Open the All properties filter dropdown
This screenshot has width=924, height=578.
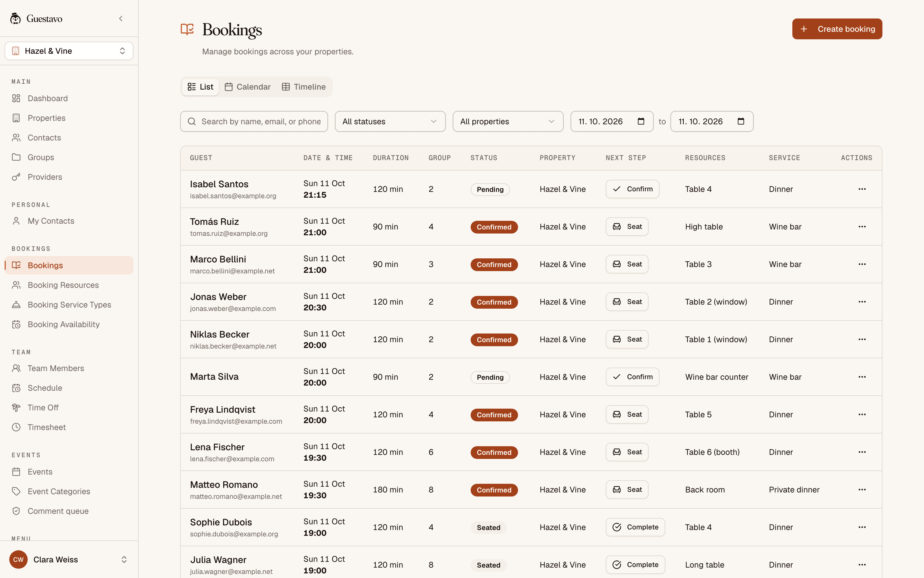coord(508,122)
